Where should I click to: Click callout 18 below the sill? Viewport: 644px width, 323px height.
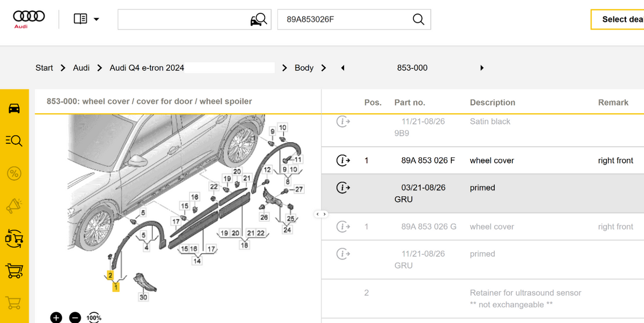tap(244, 245)
